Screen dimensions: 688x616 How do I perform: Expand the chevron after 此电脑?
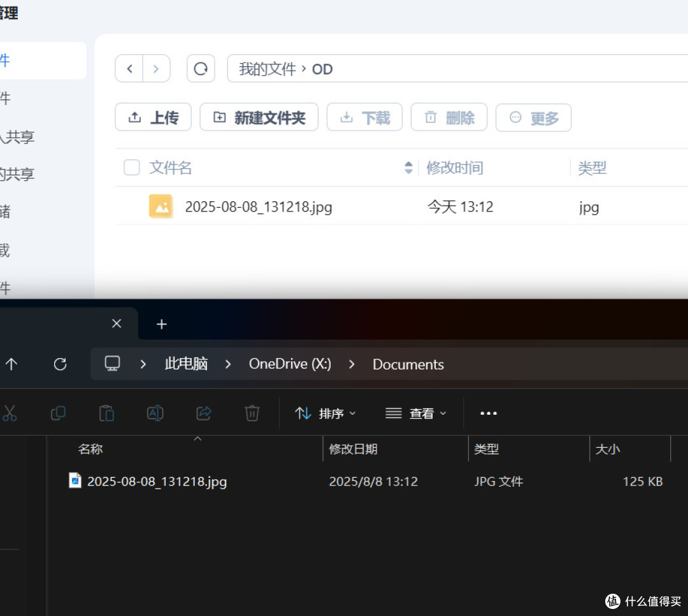(x=227, y=364)
